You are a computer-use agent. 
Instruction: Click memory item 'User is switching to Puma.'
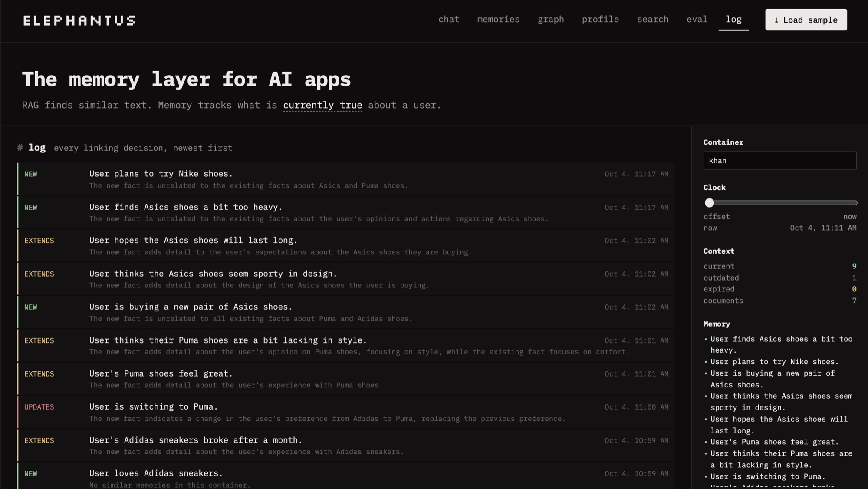click(768, 476)
